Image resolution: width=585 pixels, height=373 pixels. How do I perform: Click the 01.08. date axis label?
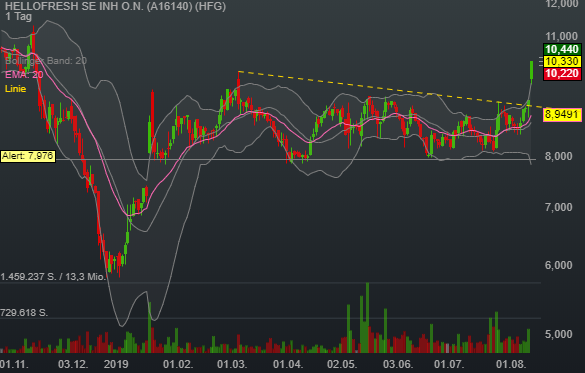(511, 364)
